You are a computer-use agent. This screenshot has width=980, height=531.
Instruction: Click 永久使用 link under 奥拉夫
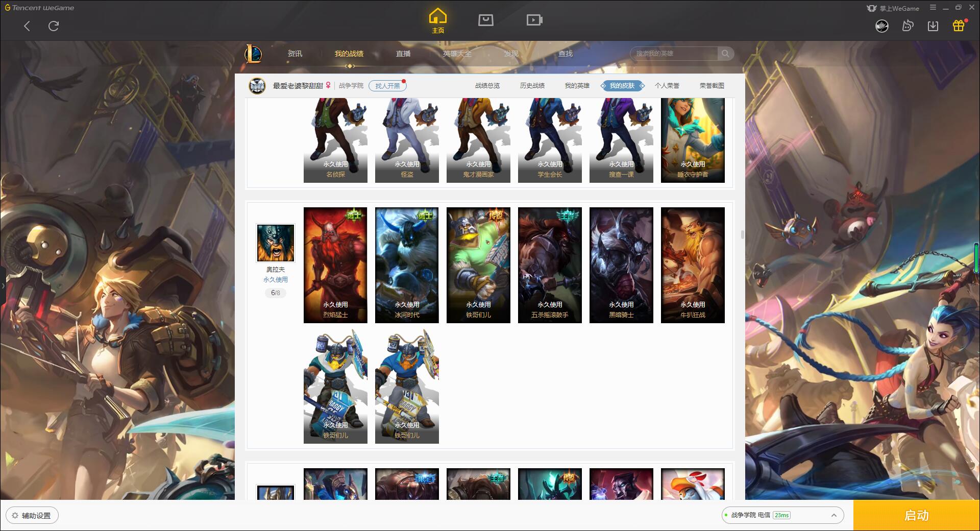[x=276, y=280]
